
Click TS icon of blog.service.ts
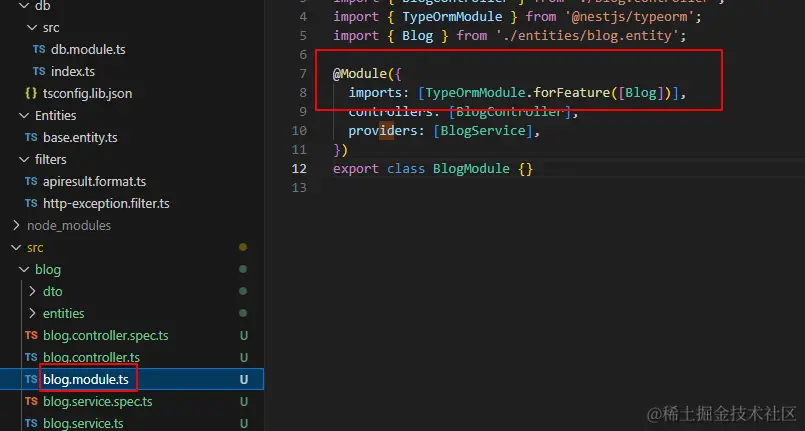click(x=31, y=424)
